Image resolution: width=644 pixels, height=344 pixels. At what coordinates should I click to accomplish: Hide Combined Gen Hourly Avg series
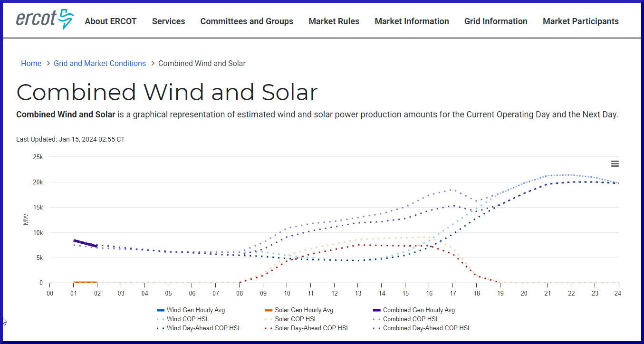(418, 310)
